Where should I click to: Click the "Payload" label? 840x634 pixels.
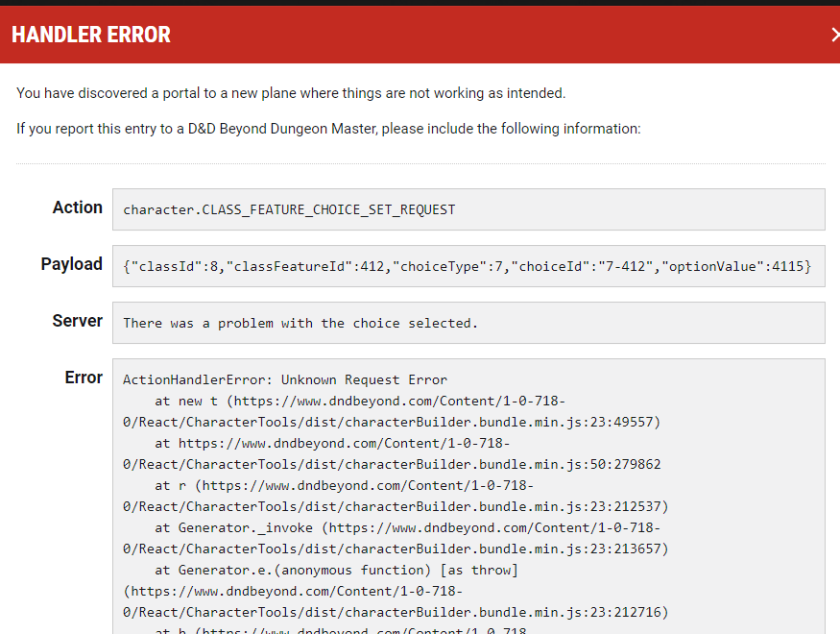[x=71, y=264]
